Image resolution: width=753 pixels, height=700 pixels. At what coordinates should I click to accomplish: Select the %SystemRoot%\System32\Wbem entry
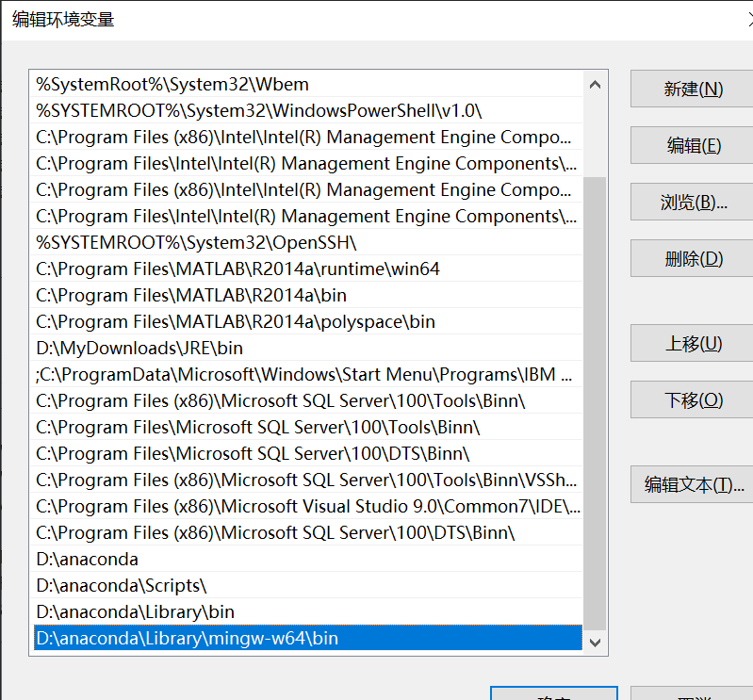click(x=172, y=85)
